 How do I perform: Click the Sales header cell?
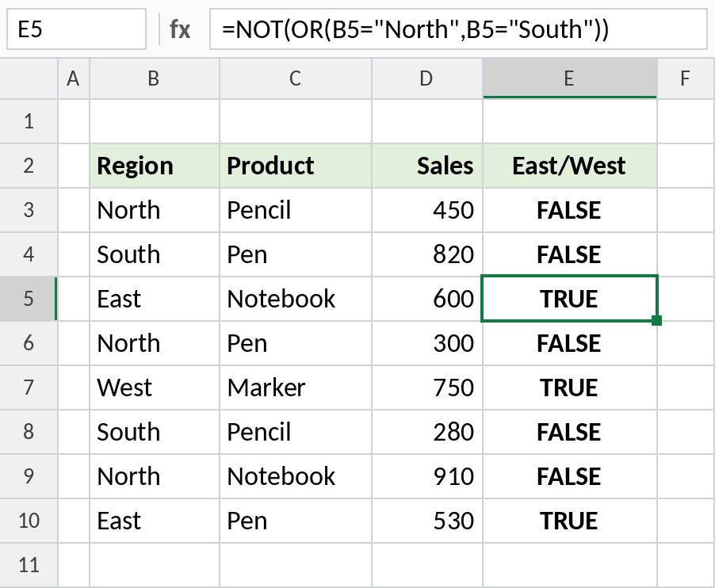click(x=427, y=166)
